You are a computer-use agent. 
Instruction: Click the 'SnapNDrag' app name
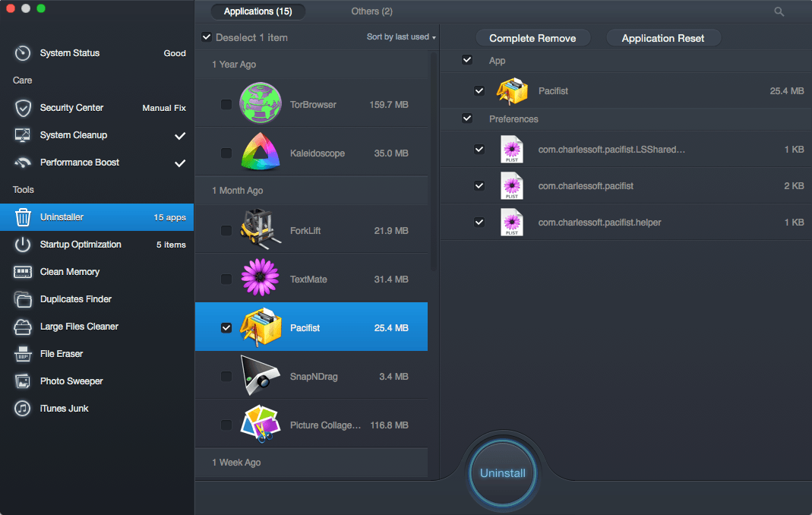314,377
